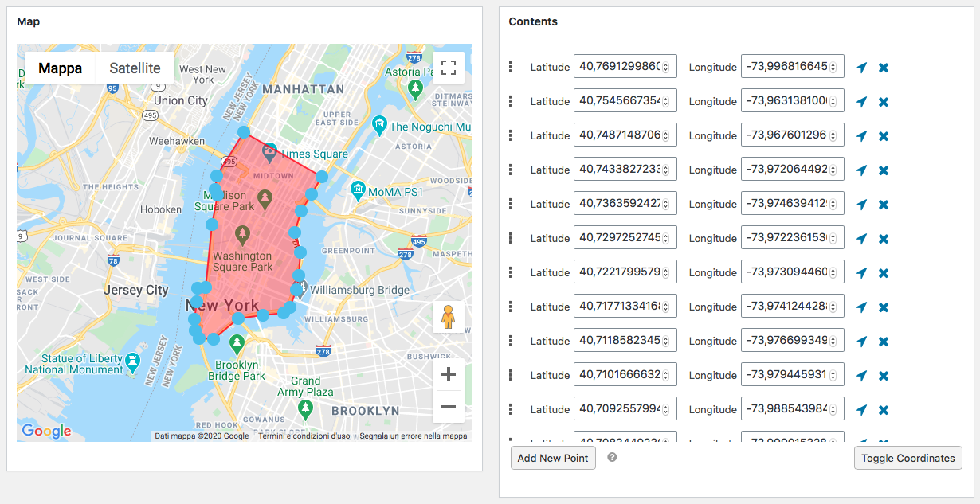
Task: Click locate arrow for latitude 40,7297252745 row
Action: pyautogui.click(x=860, y=239)
